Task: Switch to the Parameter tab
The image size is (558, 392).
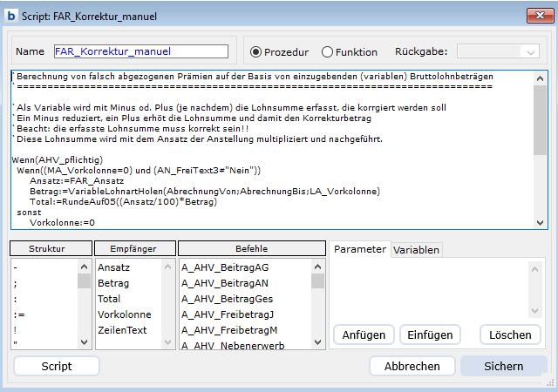Action: pos(359,249)
